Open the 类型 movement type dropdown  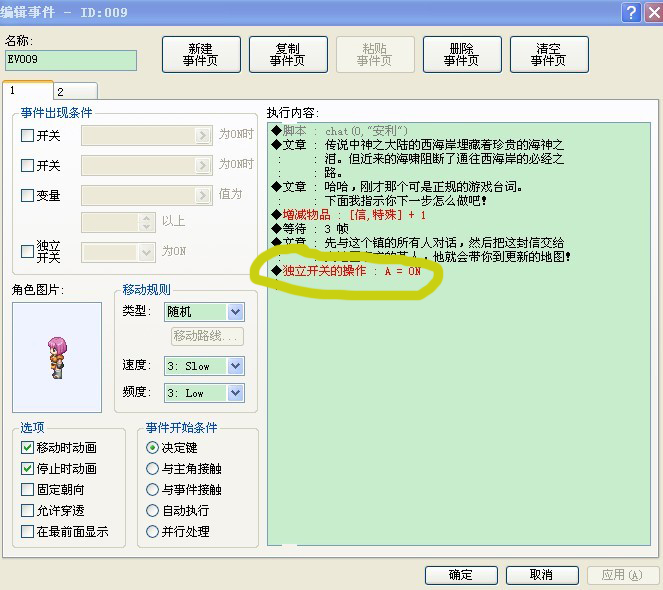(204, 312)
